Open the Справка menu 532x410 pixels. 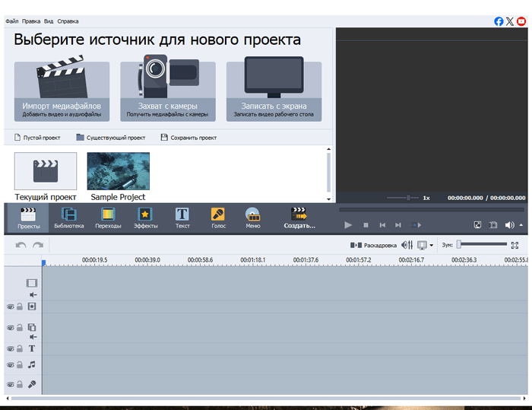pos(68,21)
